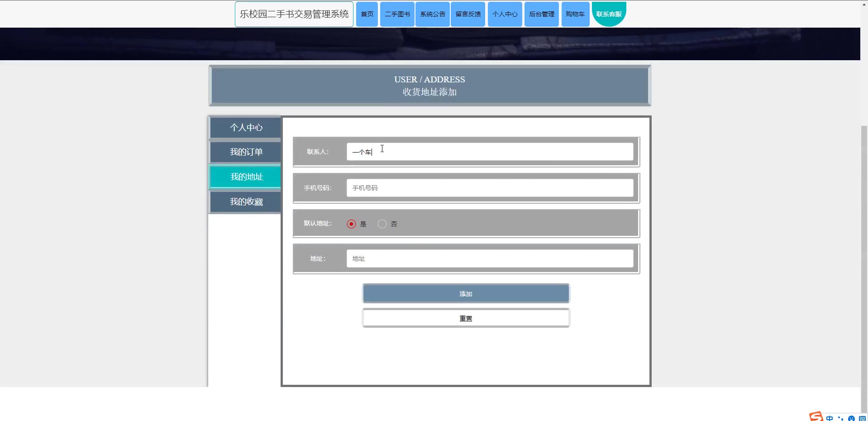Click the 默认地址: label
The width and height of the screenshot is (868, 421).
[x=318, y=223]
